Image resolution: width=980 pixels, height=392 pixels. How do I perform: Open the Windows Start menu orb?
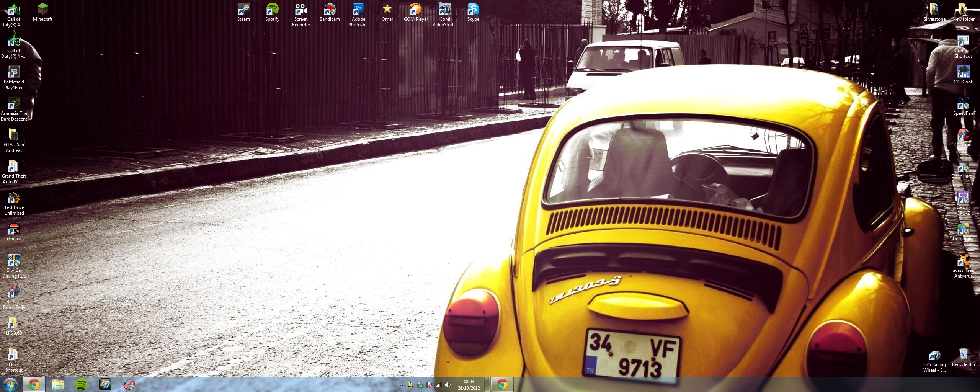[x=10, y=384]
